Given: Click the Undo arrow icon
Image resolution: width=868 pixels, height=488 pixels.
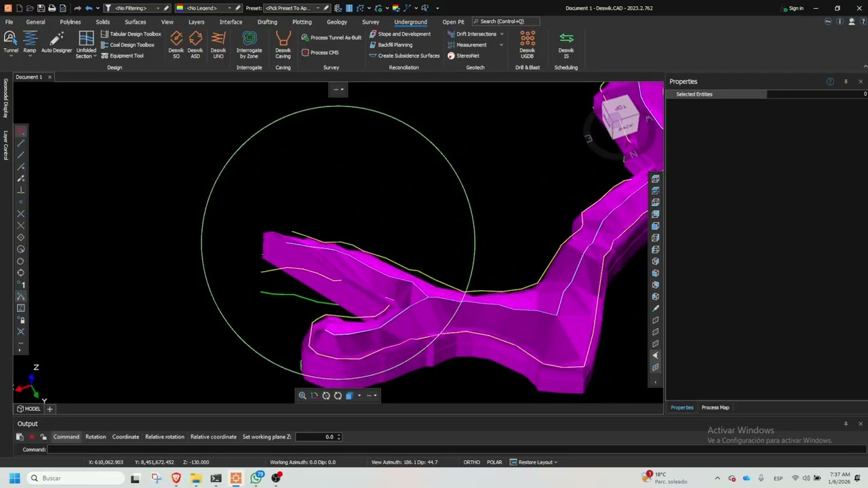Looking at the screenshot, I should pyautogui.click(x=88, y=8).
